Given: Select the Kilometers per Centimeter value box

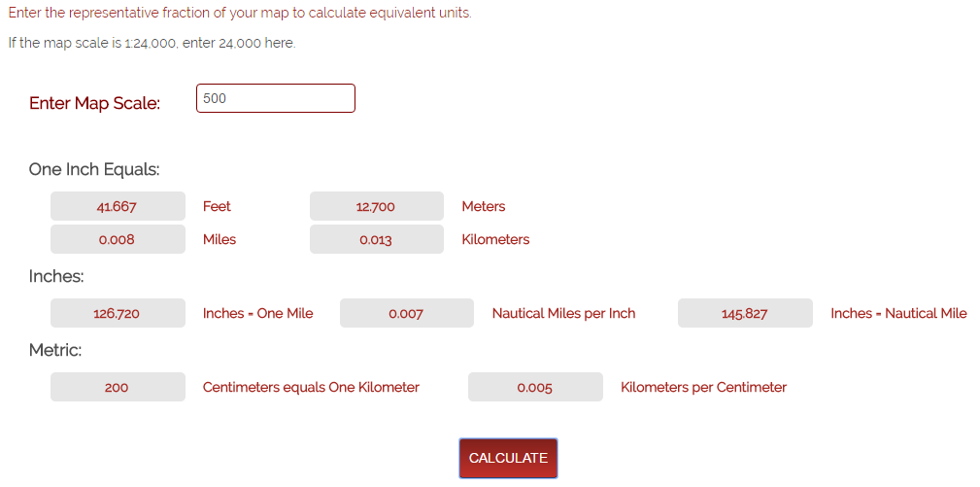Looking at the screenshot, I should (534, 387).
